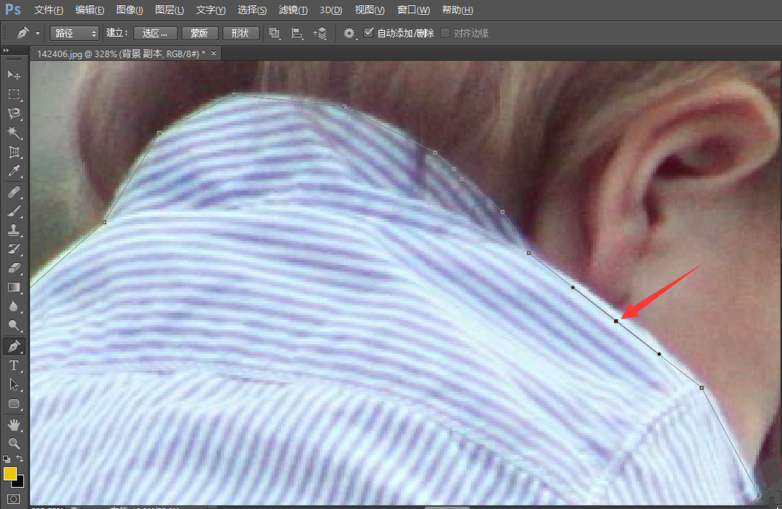
Task: Select the Rounded Rectangle shape tool
Action: point(13,404)
